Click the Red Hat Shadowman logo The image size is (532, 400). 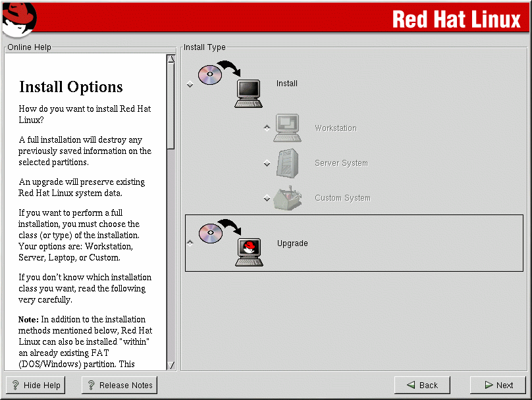tap(18, 18)
